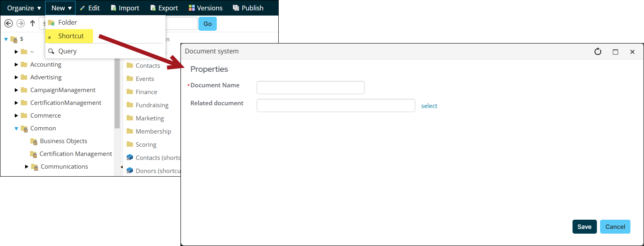The image size is (644, 246).
Task: Open the Fundraising folder in the list
Action: [152, 105]
